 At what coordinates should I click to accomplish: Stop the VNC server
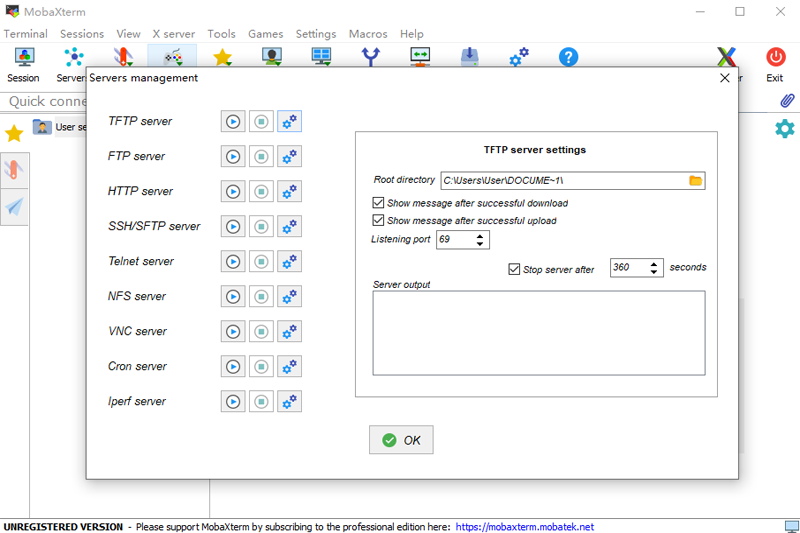point(261,331)
